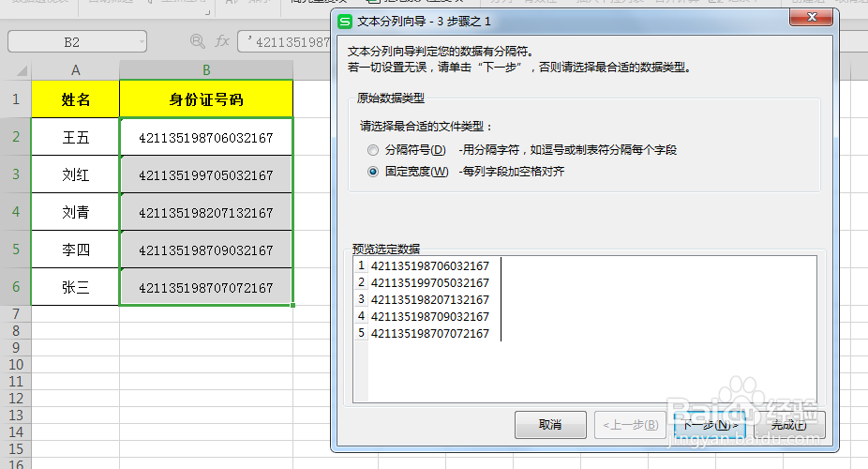Select row 7 header

click(x=16, y=314)
